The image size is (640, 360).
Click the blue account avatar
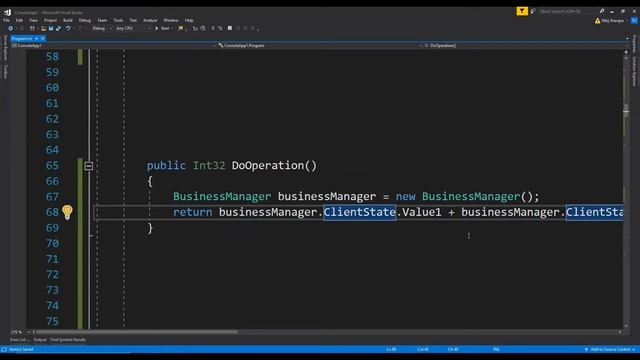click(634, 20)
